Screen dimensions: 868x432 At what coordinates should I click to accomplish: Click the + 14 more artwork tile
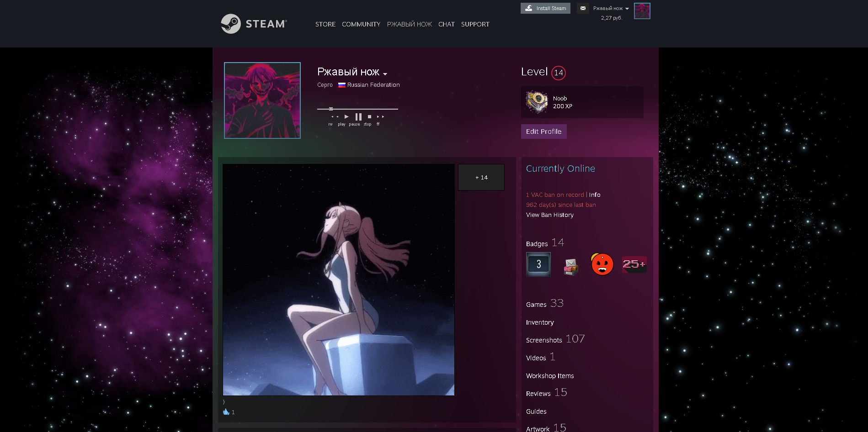481,177
